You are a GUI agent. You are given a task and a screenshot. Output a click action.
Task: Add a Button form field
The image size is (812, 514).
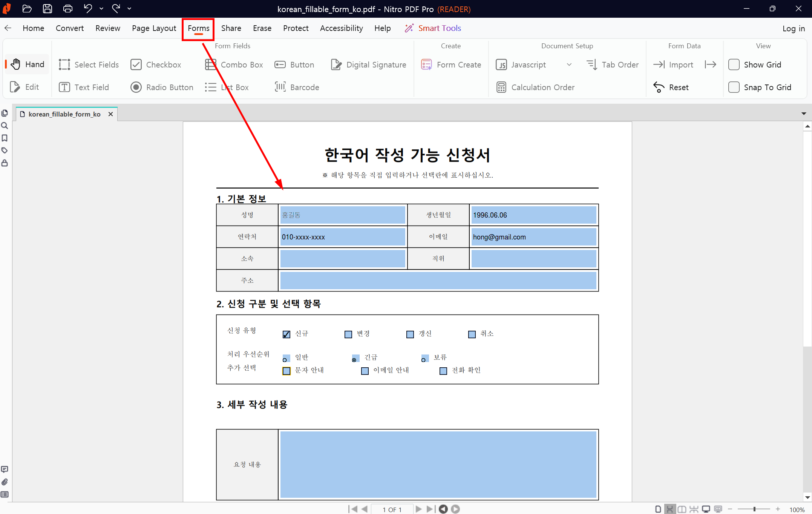(294, 65)
